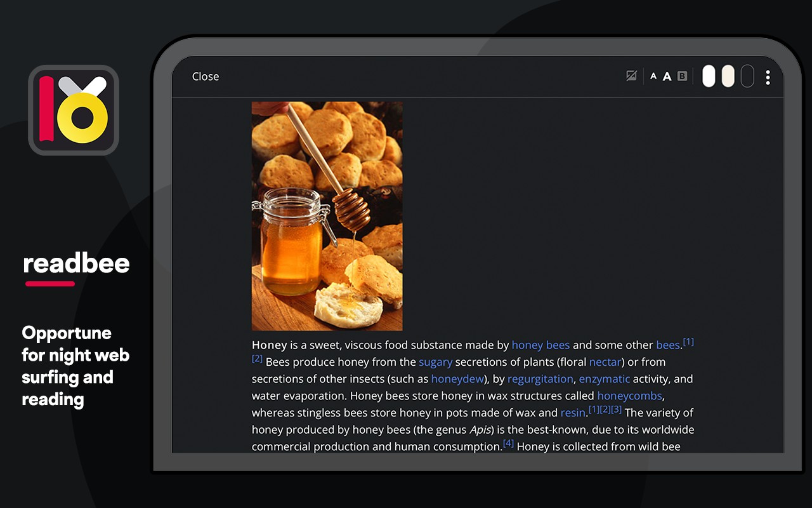The height and width of the screenshot is (508, 812).
Task: Follow the 'honey bees' link
Action: point(540,345)
